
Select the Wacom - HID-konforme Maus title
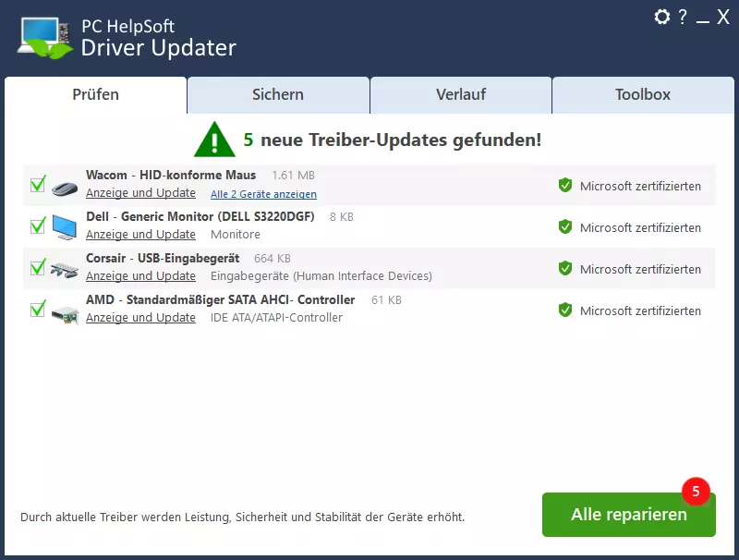(x=171, y=175)
